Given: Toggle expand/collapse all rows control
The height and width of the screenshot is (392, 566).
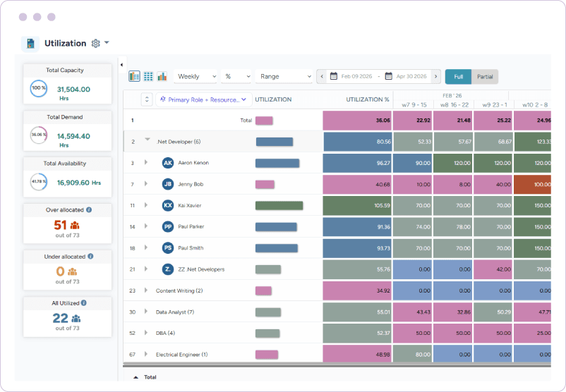Looking at the screenshot, I should (147, 99).
